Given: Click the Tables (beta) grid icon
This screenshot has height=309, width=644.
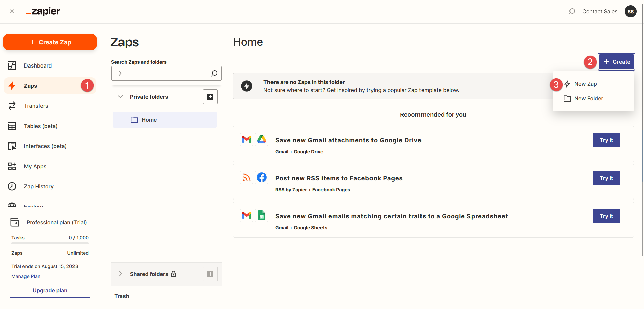Looking at the screenshot, I should 12,126.
